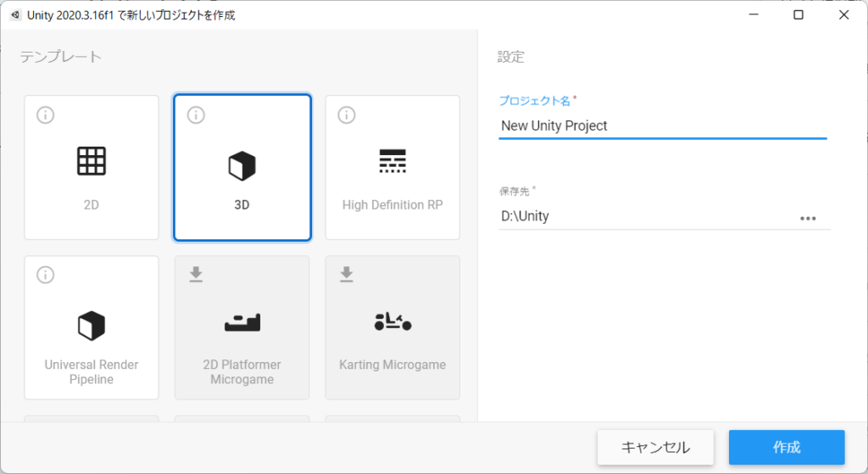868x474 pixels.
Task: Show info for Universal Render Pipeline template
Action: (46, 275)
